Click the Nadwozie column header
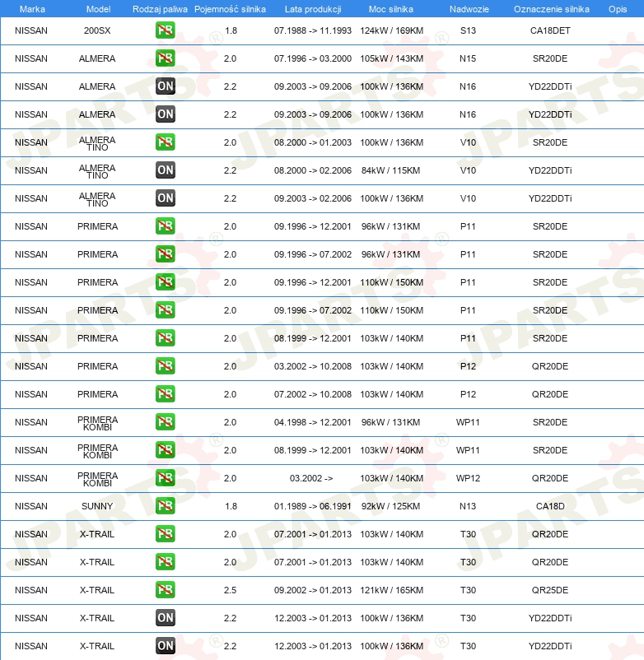This screenshot has width=644, height=660. click(x=469, y=9)
